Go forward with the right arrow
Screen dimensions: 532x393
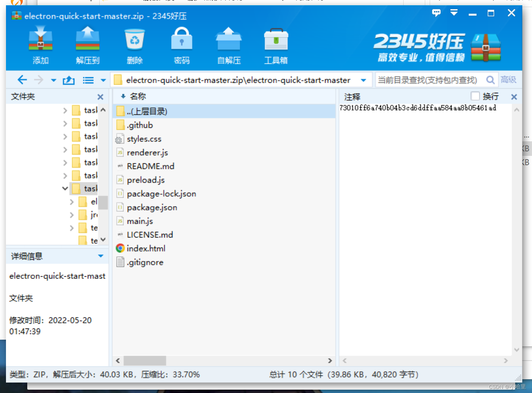point(38,80)
